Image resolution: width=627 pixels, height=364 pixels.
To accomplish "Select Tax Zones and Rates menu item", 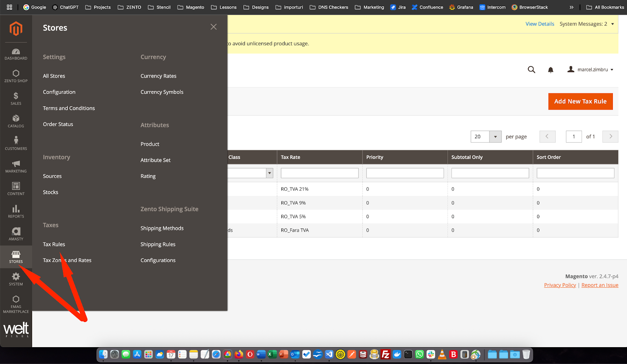I will tap(67, 260).
